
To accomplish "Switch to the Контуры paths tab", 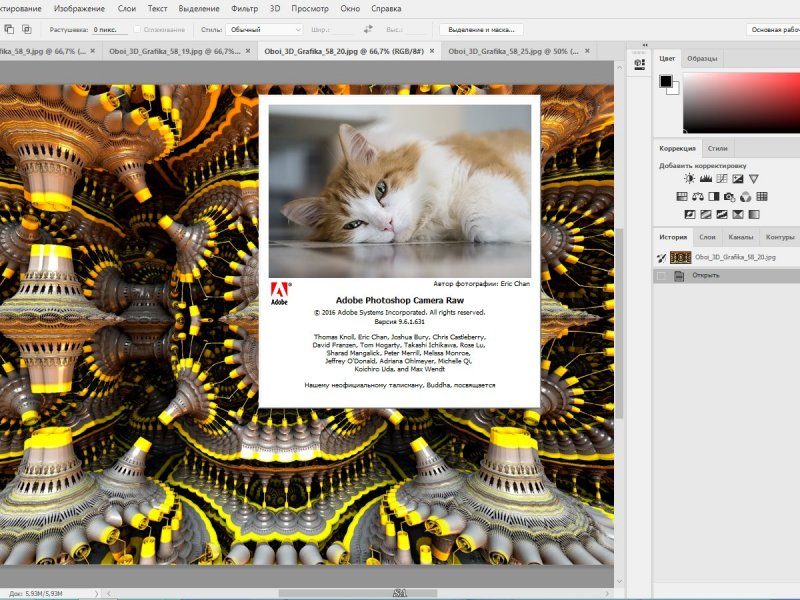I will (x=780, y=237).
